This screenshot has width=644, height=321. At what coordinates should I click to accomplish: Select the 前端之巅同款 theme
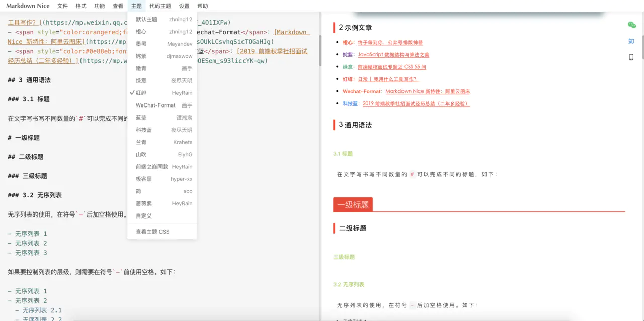coord(162,167)
